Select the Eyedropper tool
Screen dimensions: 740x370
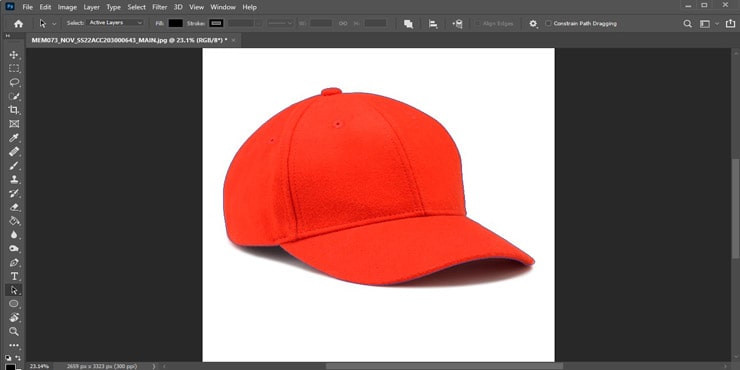point(14,138)
